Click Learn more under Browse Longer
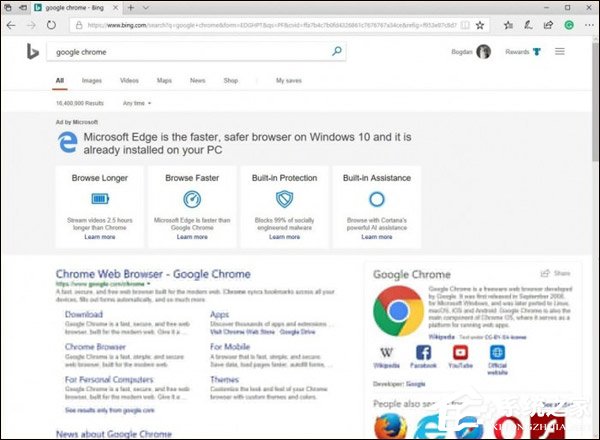600x440 pixels. [x=99, y=237]
